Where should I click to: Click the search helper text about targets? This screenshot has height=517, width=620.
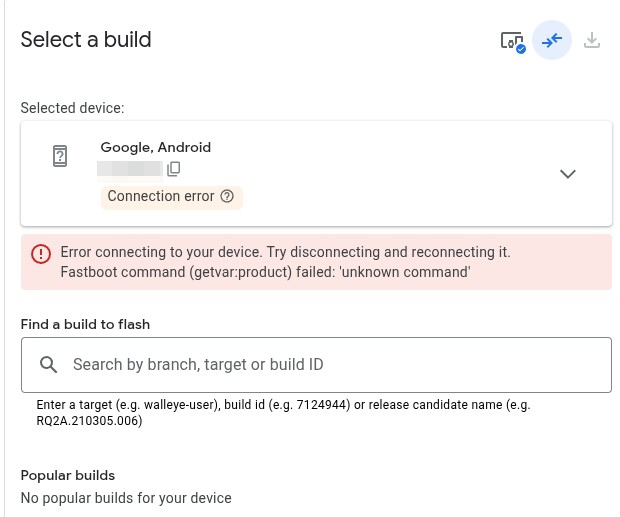(283, 413)
